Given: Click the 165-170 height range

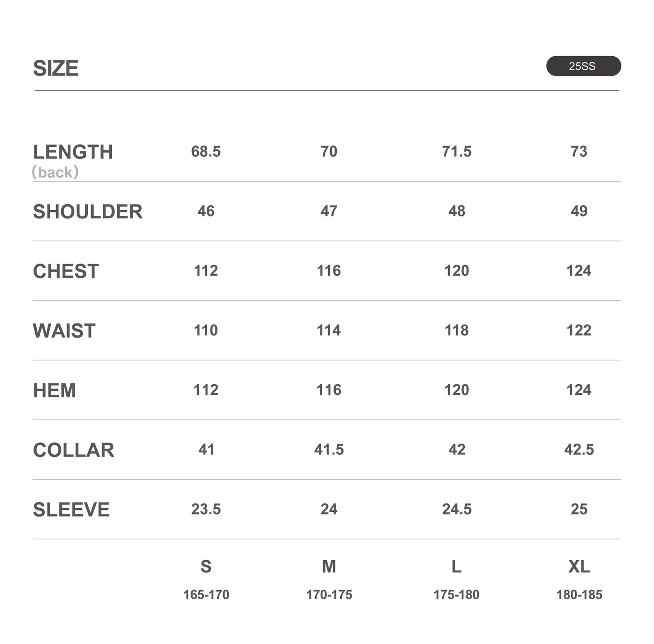Looking at the screenshot, I should tap(206, 595).
